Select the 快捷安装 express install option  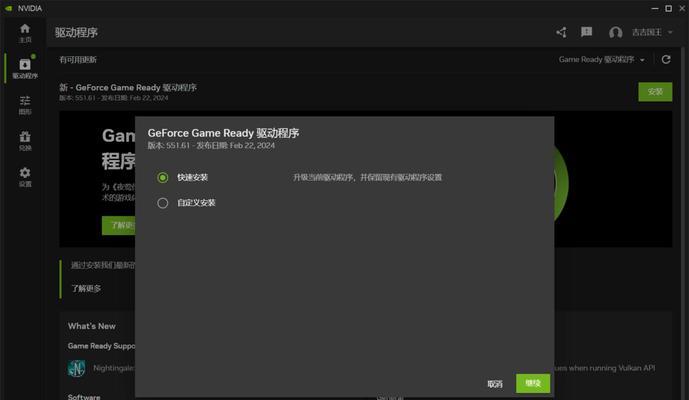point(163,178)
